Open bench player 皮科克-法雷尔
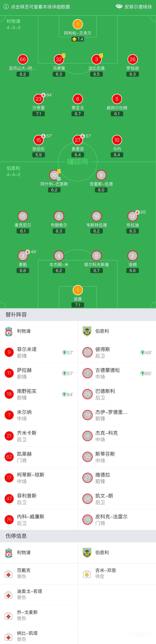 click(117, 520)
